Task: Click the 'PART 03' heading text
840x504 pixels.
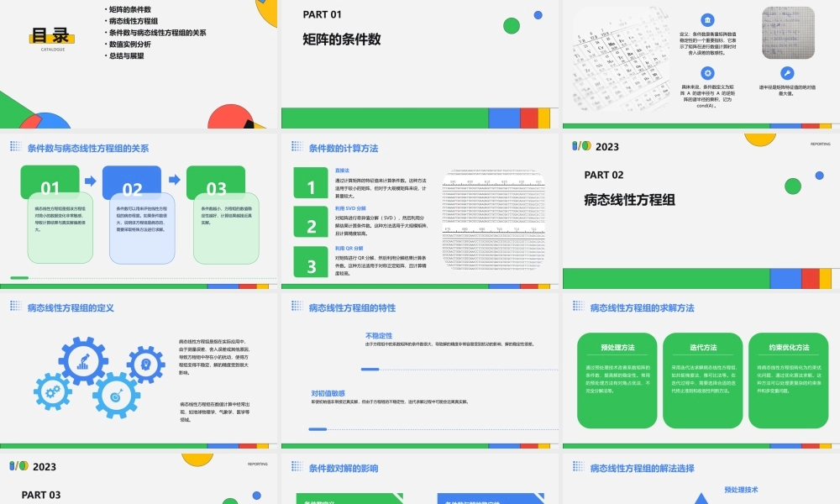Action: coord(41,495)
